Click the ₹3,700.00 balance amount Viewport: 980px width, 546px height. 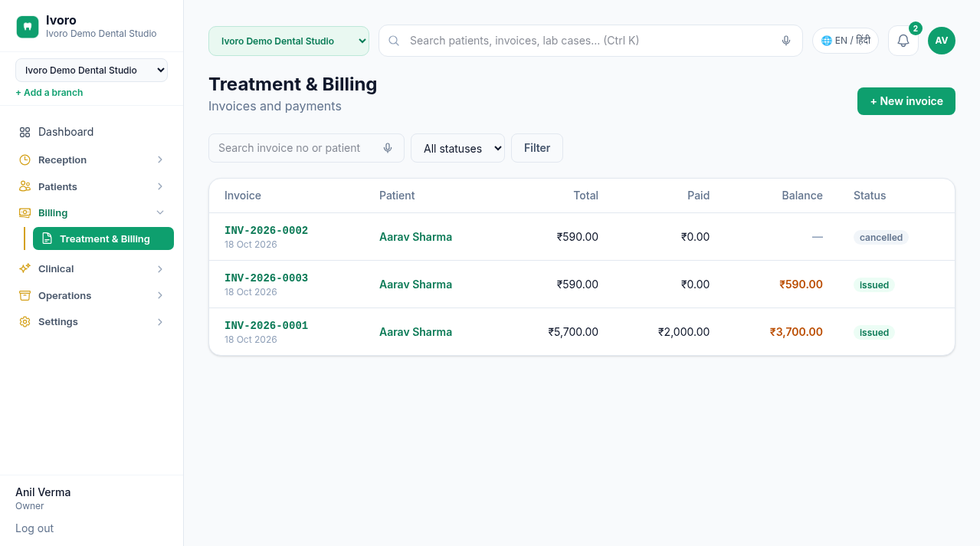tap(796, 332)
